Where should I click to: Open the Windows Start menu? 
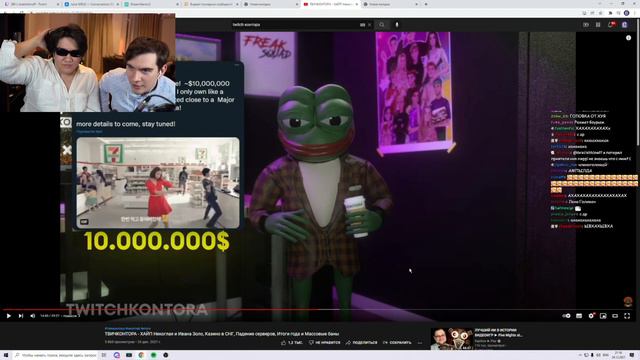click(6, 355)
